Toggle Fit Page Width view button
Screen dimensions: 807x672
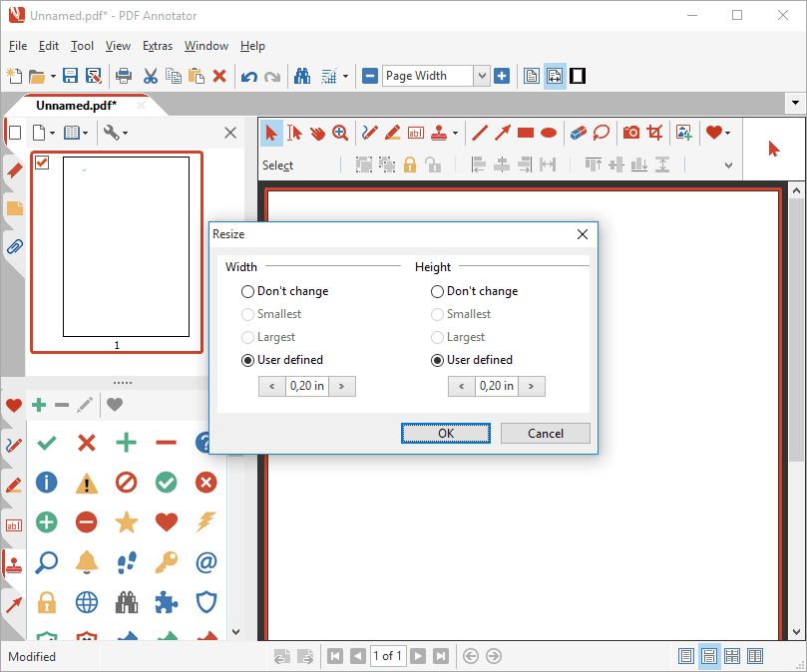555,76
